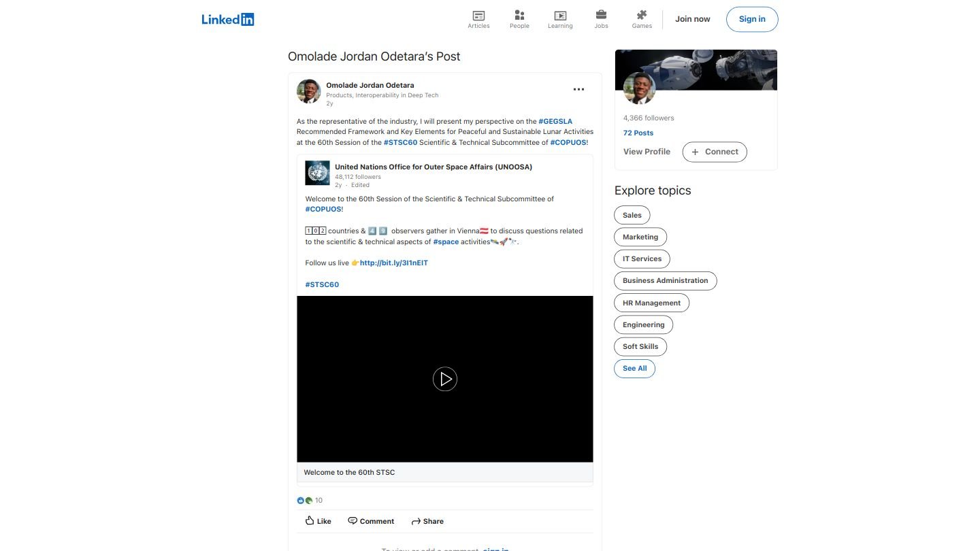The image size is (980, 551).
Task: Click the 4,366 followers text
Action: pos(649,118)
